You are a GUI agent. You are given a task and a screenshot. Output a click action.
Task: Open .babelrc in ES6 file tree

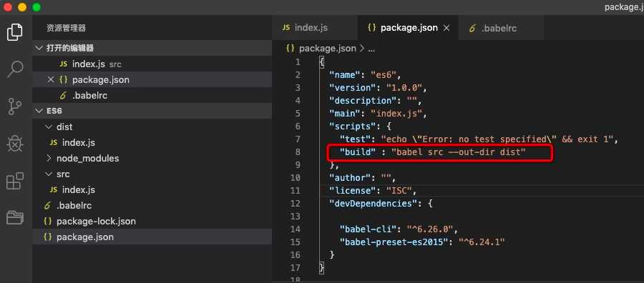[152, 206]
